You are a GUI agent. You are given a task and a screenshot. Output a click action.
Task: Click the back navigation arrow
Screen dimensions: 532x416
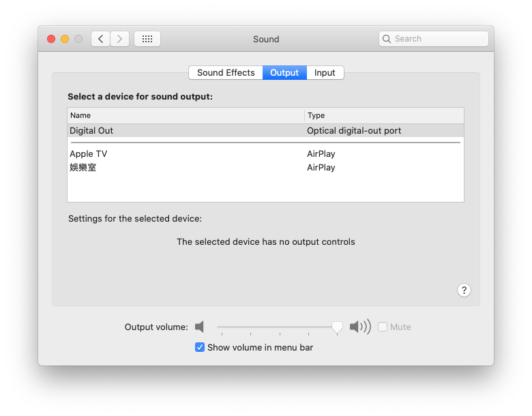[x=101, y=39]
